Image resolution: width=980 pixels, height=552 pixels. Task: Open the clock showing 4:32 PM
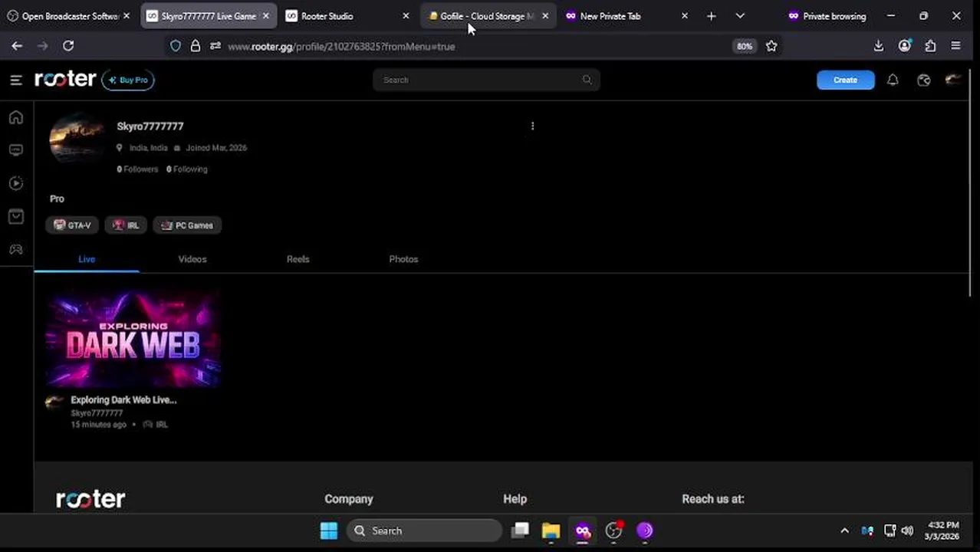pos(943,531)
